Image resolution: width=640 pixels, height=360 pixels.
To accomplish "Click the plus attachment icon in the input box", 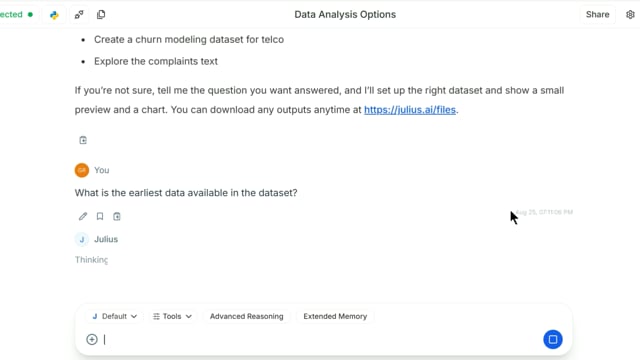I will coord(92,339).
